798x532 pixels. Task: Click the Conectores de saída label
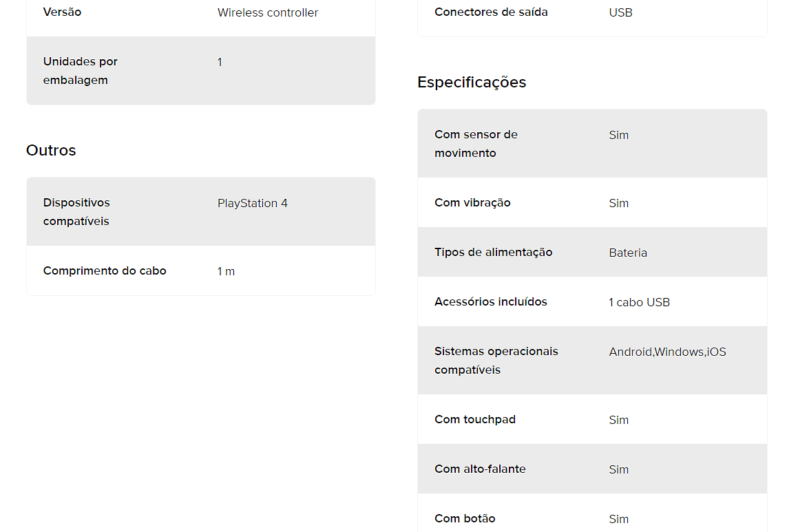coord(491,12)
